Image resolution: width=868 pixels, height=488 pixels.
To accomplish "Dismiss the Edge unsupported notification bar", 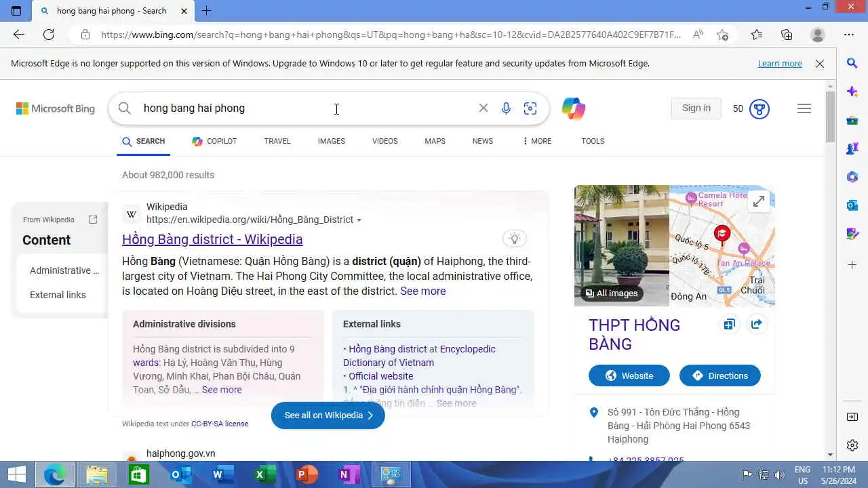I will [x=820, y=64].
